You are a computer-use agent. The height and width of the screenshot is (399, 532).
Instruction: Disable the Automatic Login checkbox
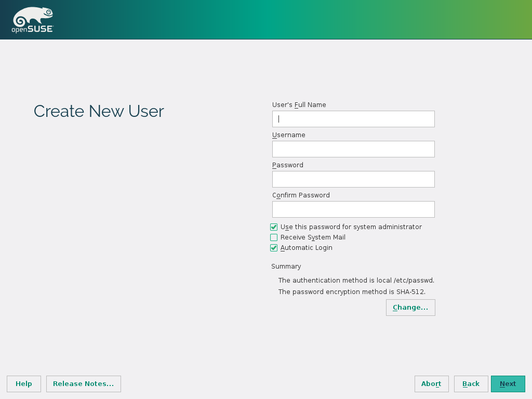[274, 248]
